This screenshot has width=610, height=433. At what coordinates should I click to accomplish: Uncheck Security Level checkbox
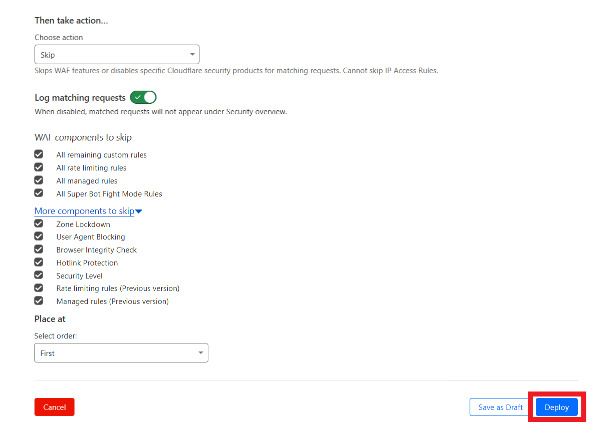39,275
